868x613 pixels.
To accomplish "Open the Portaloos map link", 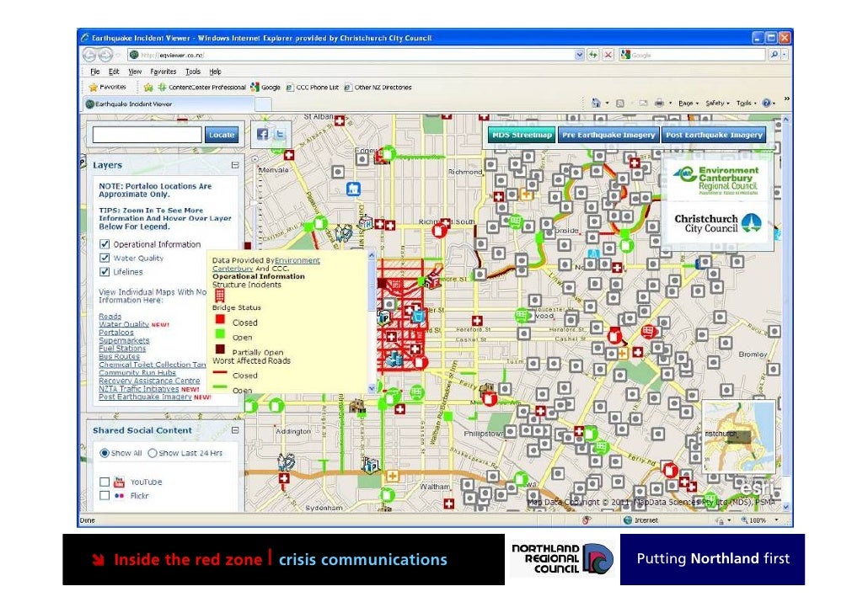I will pyautogui.click(x=116, y=333).
